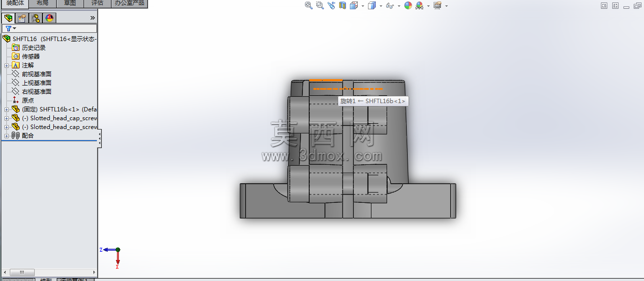Switch to the ConfigurationManager tab
644x281 pixels.
[x=36, y=18]
